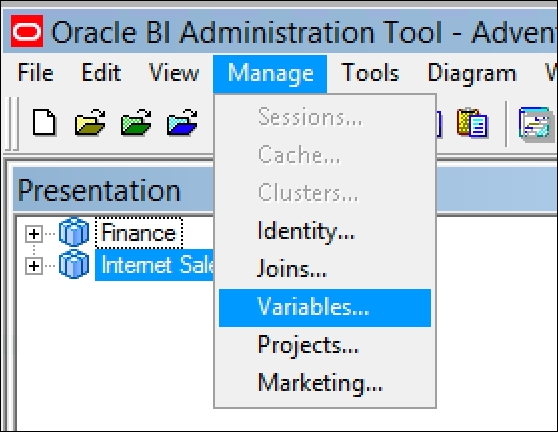This screenshot has width=558, height=432.
Task: Expand the Finance tree node
Action: pos(34,234)
